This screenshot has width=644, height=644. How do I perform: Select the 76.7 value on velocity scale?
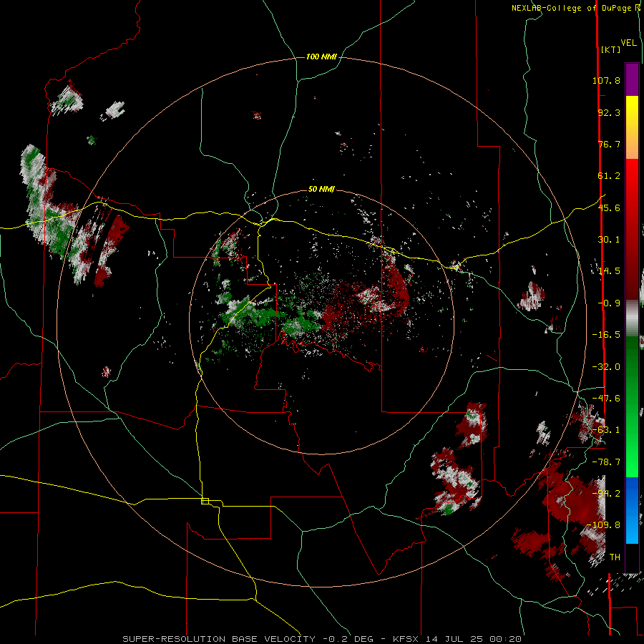click(609, 144)
